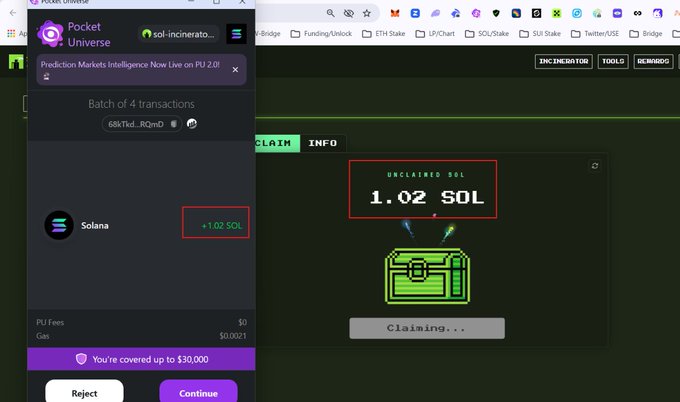Click the PU Fees label
Screen dimensions: 680x402
click(50, 322)
